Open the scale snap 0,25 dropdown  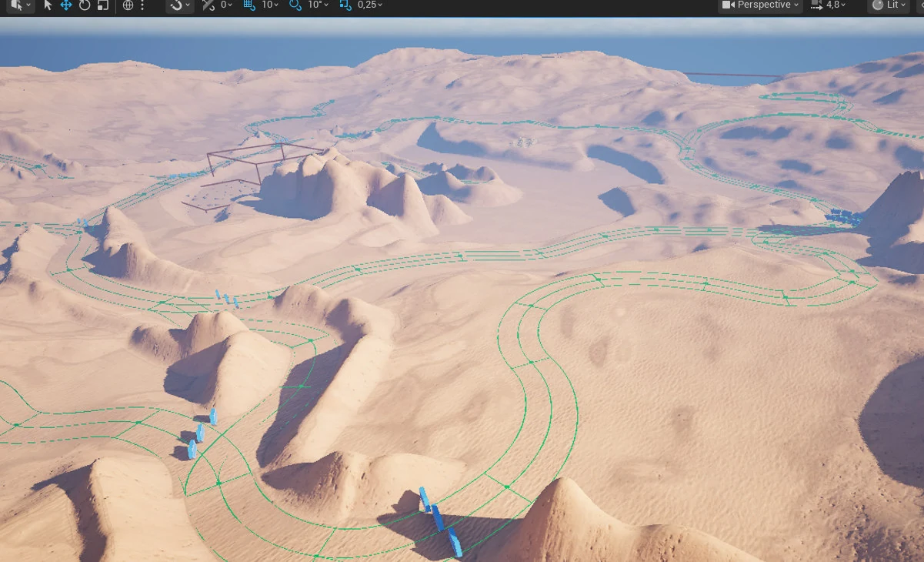pos(370,5)
